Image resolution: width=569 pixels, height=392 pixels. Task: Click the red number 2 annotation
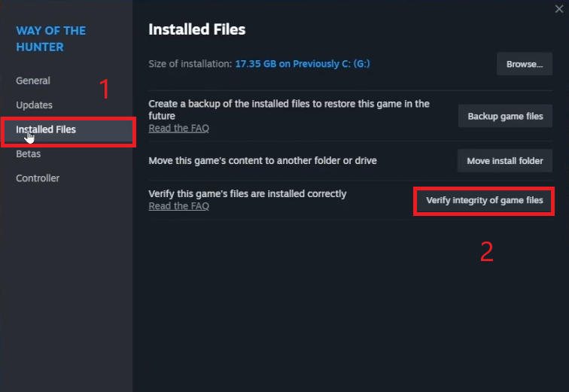[x=487, y=251]
